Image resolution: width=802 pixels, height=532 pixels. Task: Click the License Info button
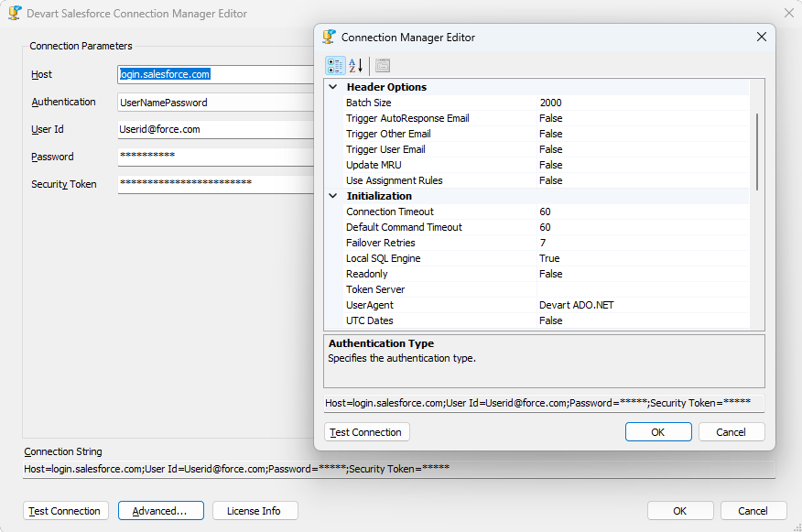coord(255,511)
